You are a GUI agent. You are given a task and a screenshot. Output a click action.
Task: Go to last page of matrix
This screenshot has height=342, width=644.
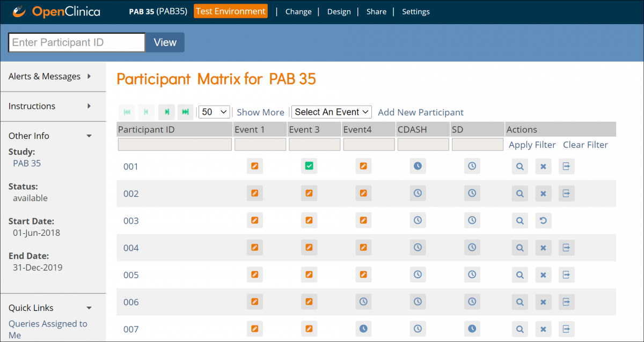pos(186,112)
